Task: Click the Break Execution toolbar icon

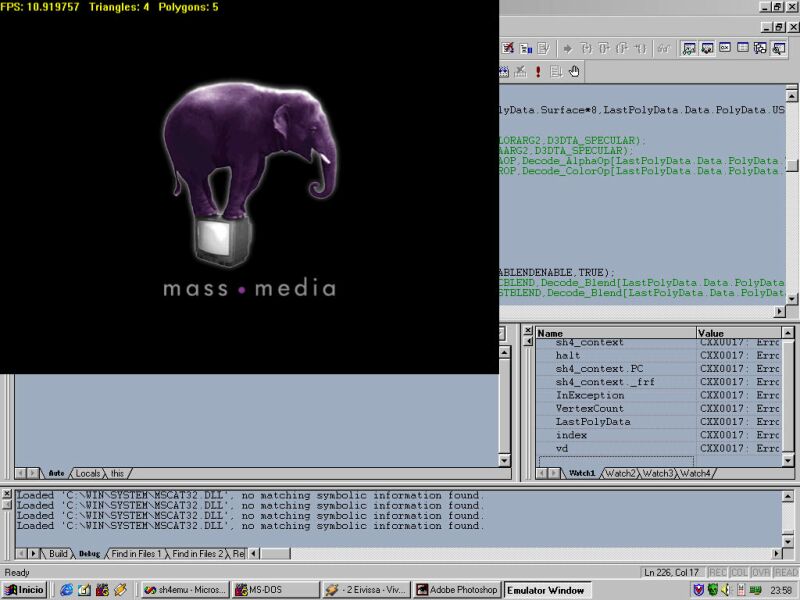Action: point(526,48)
